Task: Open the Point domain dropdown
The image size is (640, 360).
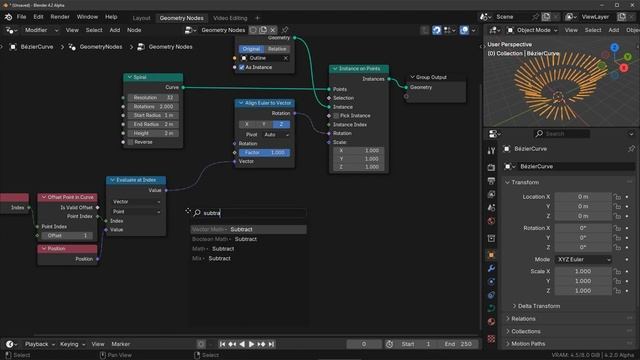Action: click(x=136, y=212)
